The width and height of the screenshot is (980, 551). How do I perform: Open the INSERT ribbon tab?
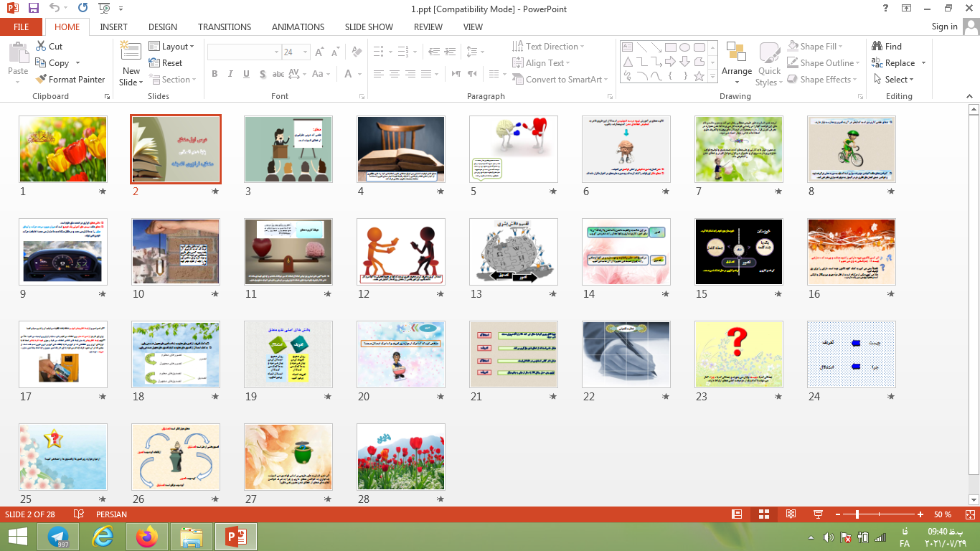pos(113,27)
